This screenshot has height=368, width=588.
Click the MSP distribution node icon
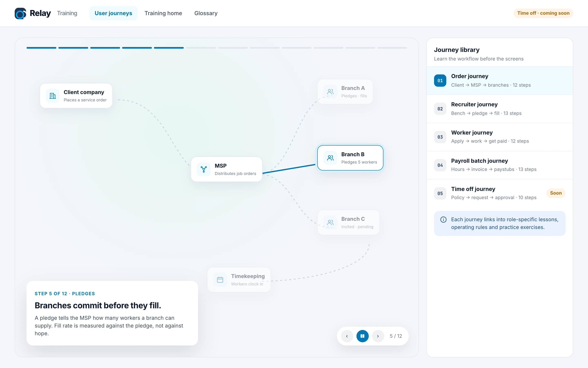click(204, 169)
